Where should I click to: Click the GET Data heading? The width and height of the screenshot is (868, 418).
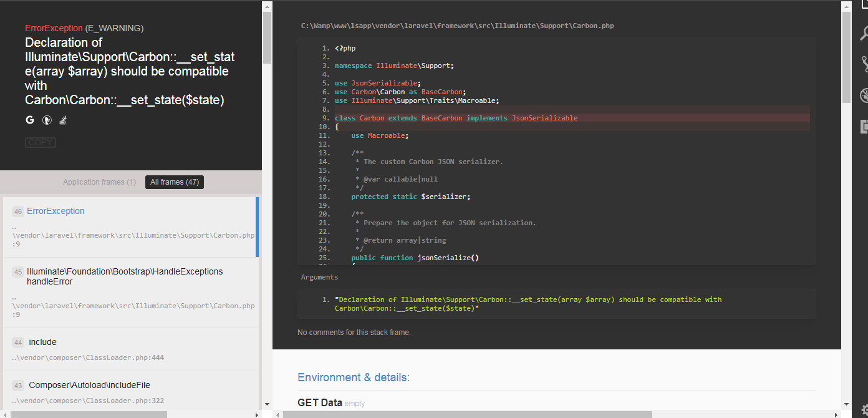tap(320, 403)
